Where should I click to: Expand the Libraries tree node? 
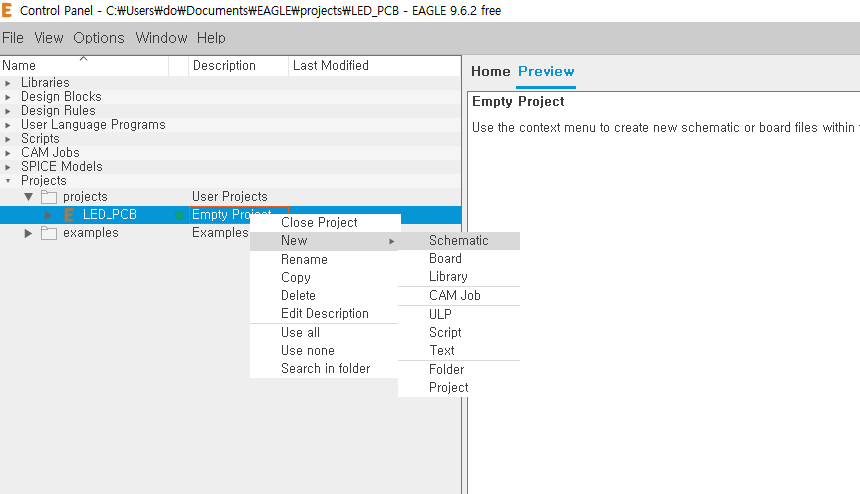click(x=8, y=83)
